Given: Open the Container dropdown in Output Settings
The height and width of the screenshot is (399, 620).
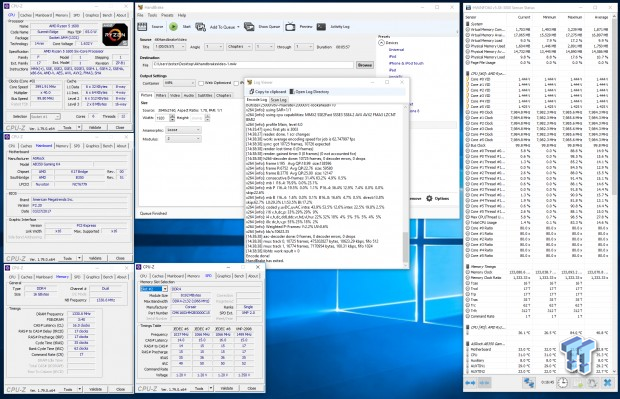Looking at the screenshot, I should tap(179, 83).
